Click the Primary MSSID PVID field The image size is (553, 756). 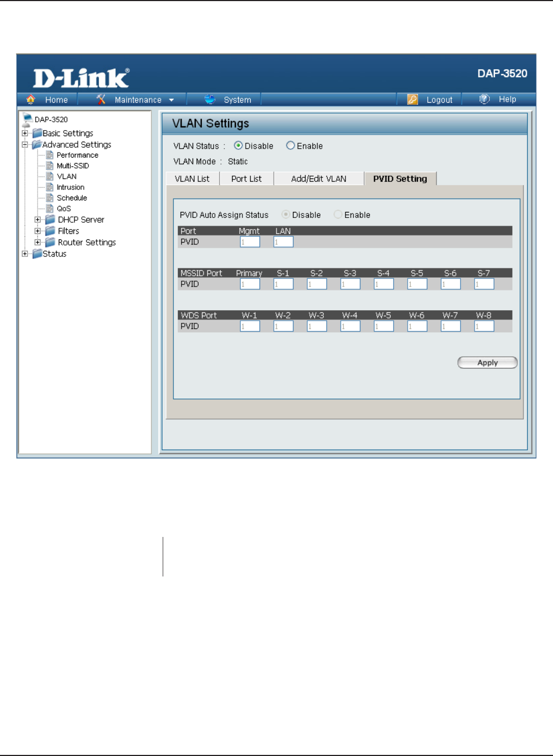[250, 284]
